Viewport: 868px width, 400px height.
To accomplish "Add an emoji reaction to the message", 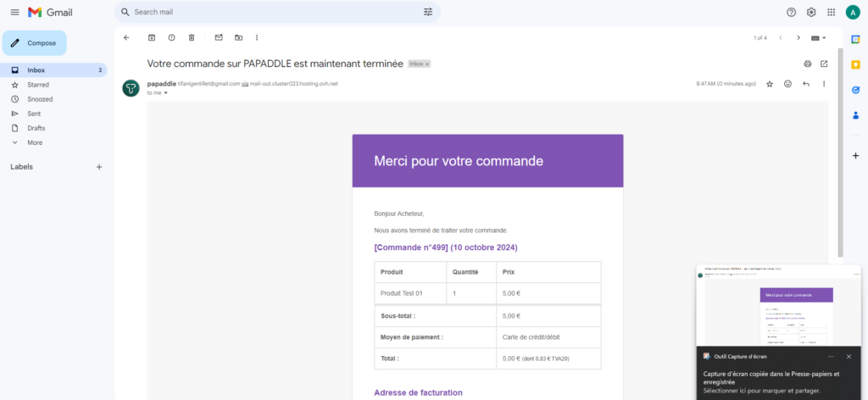I will click(787, 84).
